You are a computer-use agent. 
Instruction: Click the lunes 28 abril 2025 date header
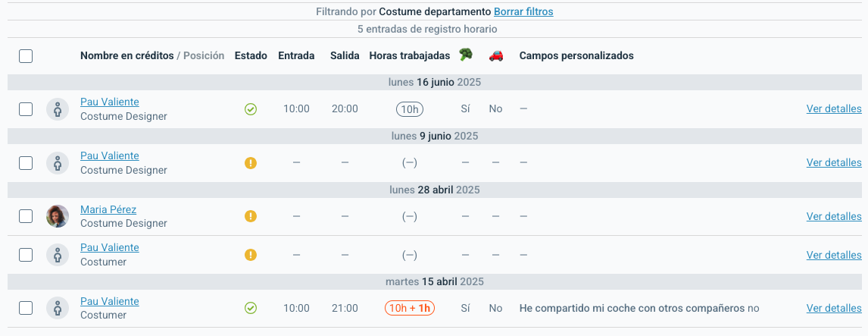pyautogui.click(x=435, y=190)
